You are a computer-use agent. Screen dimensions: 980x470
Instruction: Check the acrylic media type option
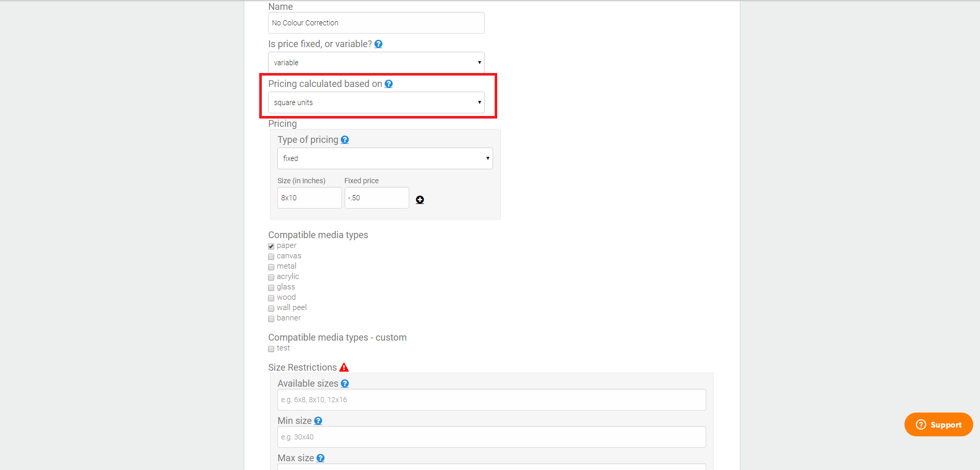pyautogui.click(x=271, y=277)
